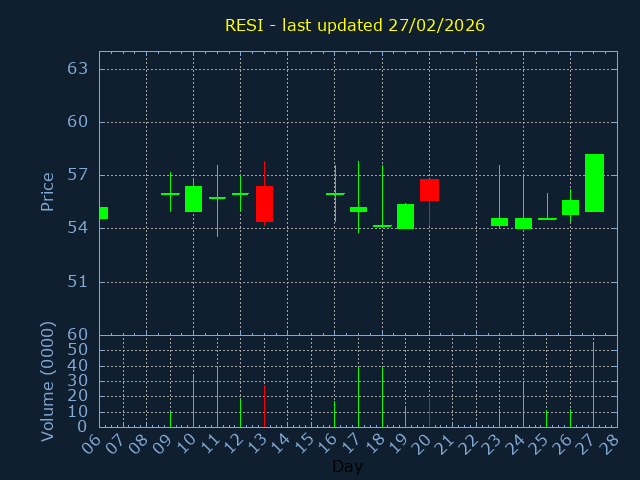The height and width of the screenshot is (480, 640).
Task: Click the 63 price tick label
Action: [78, 69]
